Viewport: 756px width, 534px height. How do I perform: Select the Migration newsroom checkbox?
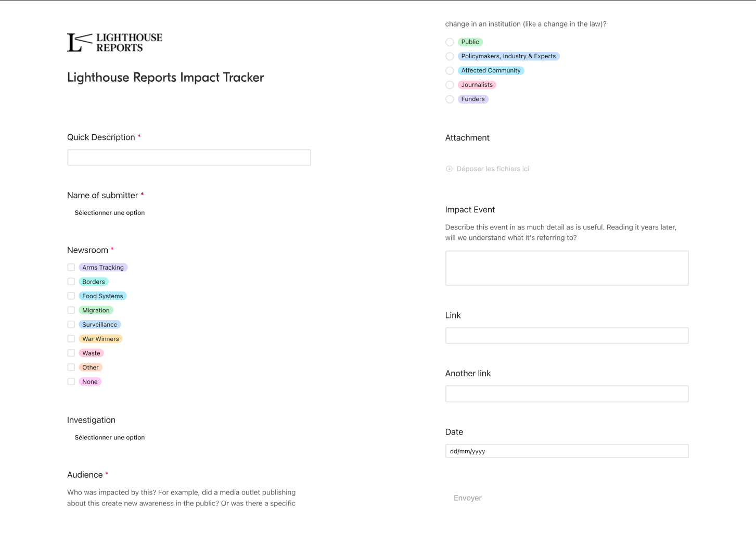coord(71,310)
